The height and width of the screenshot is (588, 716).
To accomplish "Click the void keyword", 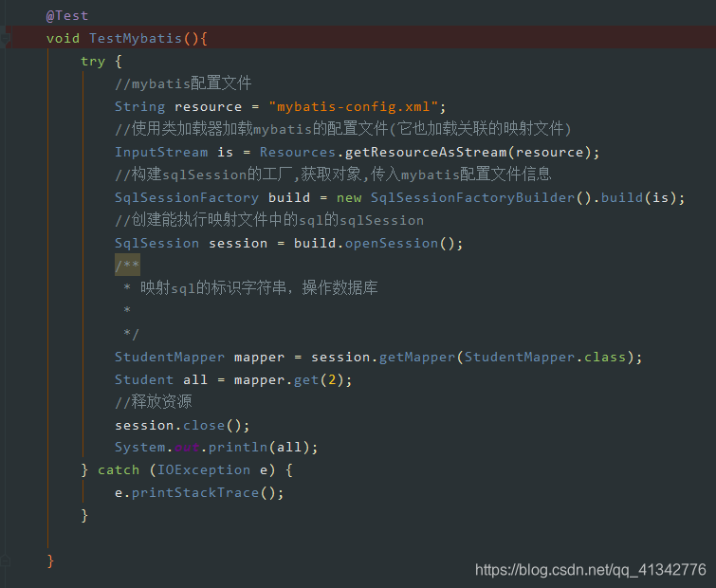I will pos(63,38).
